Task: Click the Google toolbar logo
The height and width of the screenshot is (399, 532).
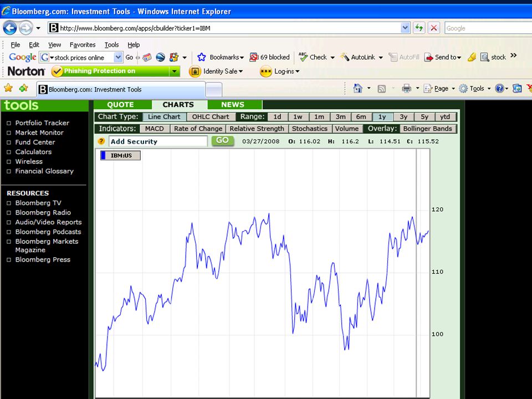Action: pos(22,57)
